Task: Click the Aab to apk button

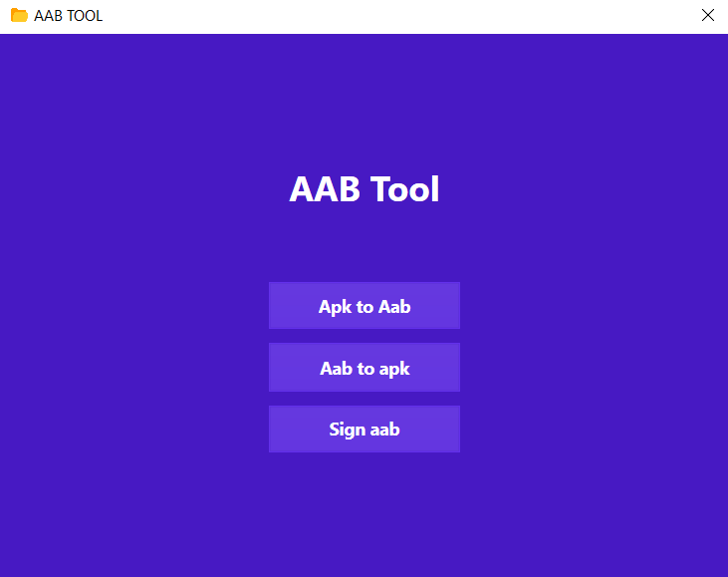Action: (364, 368)
